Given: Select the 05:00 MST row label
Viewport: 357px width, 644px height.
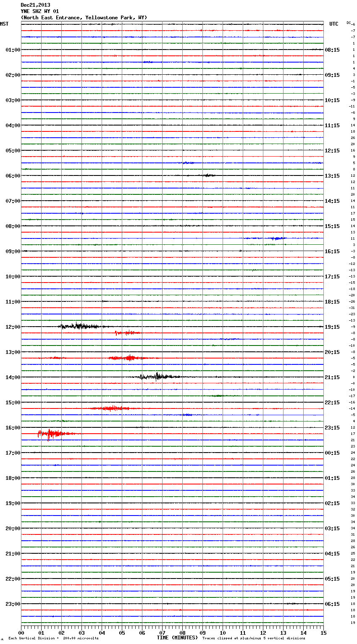Looking at the screenshot, I should coord(13,151).
